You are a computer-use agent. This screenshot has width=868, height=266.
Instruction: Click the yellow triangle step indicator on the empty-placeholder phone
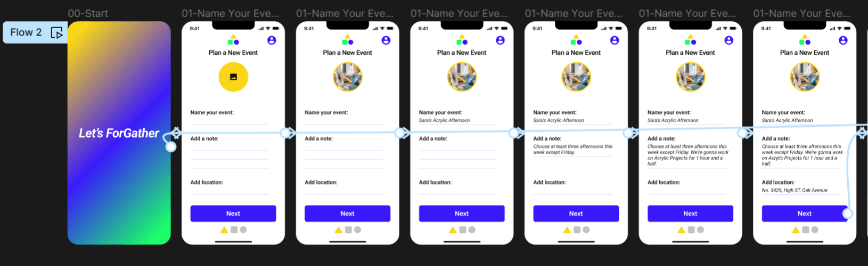224,230
